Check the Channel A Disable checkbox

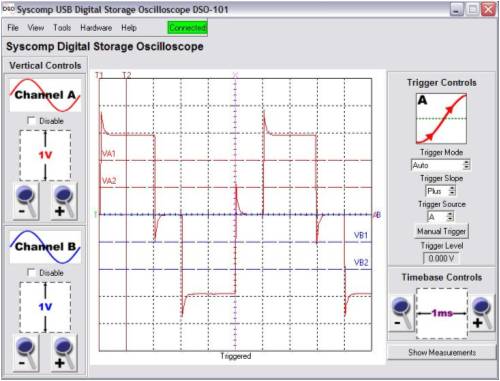(31, 121)
